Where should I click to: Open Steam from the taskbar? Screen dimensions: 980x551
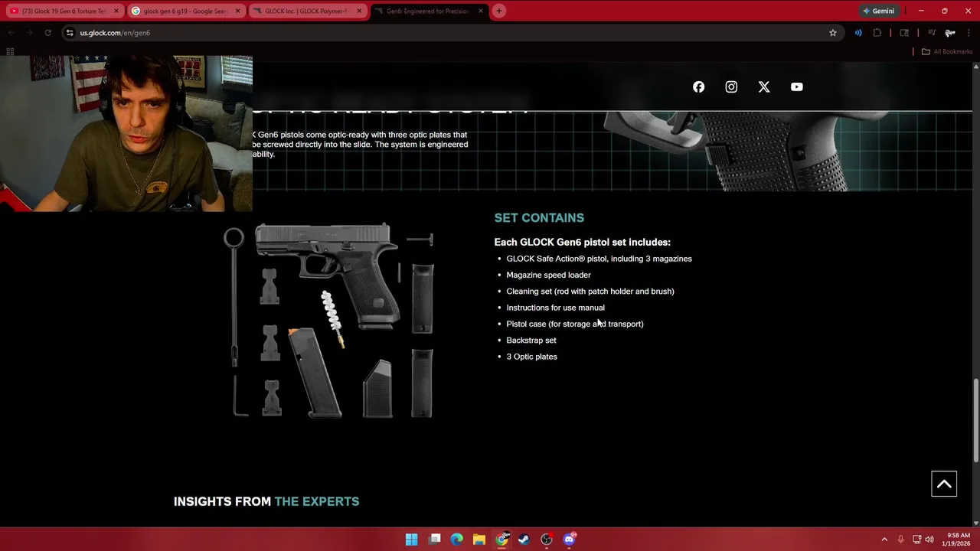524,540
